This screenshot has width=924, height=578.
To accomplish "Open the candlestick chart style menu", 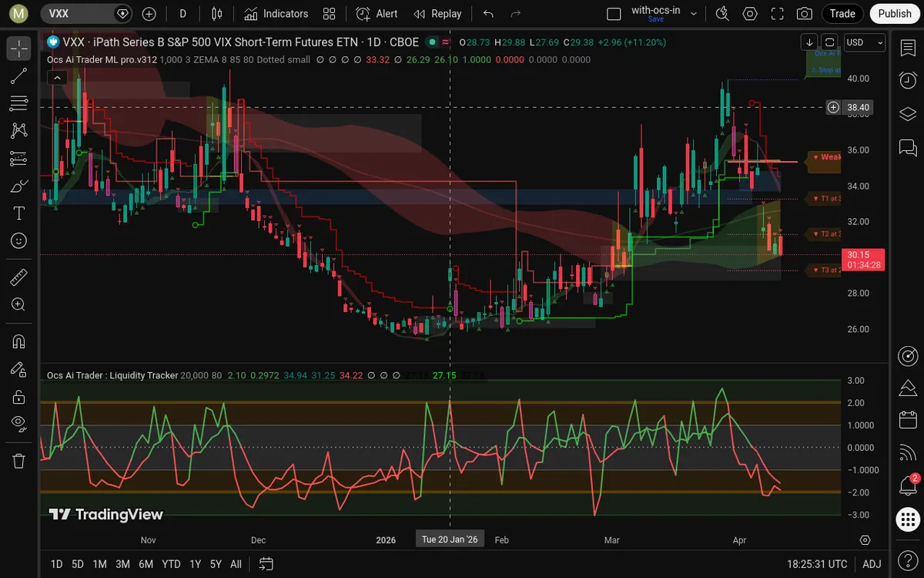I will coord(217,14).
